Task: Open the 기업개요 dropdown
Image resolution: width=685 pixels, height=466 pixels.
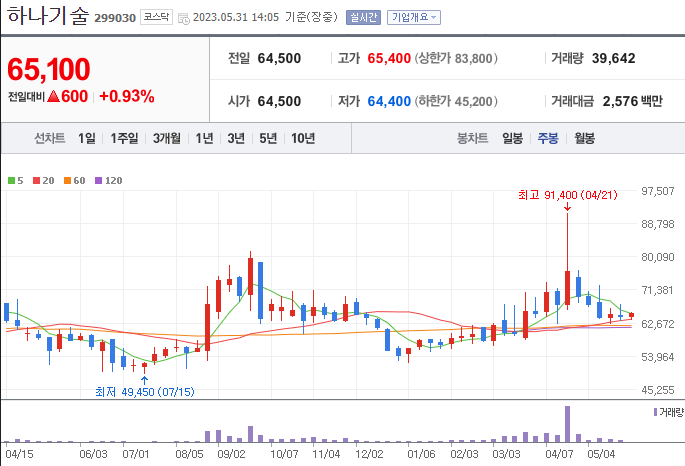Action: click(x=414, y=17)
